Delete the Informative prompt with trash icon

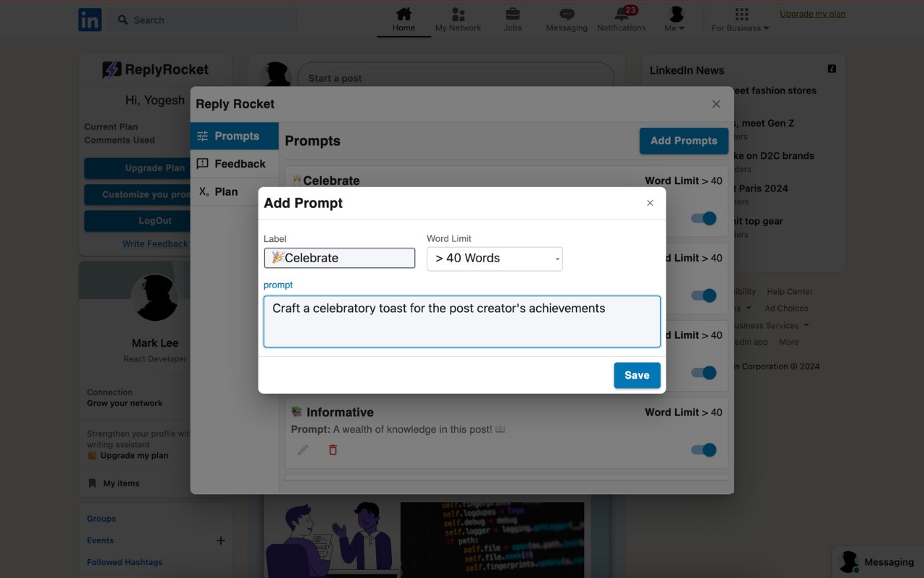point(333,450)
